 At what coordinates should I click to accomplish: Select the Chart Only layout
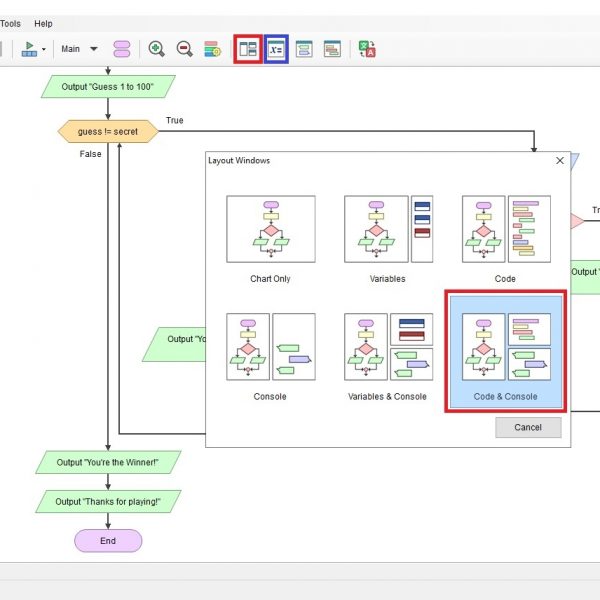click(270, 238)
